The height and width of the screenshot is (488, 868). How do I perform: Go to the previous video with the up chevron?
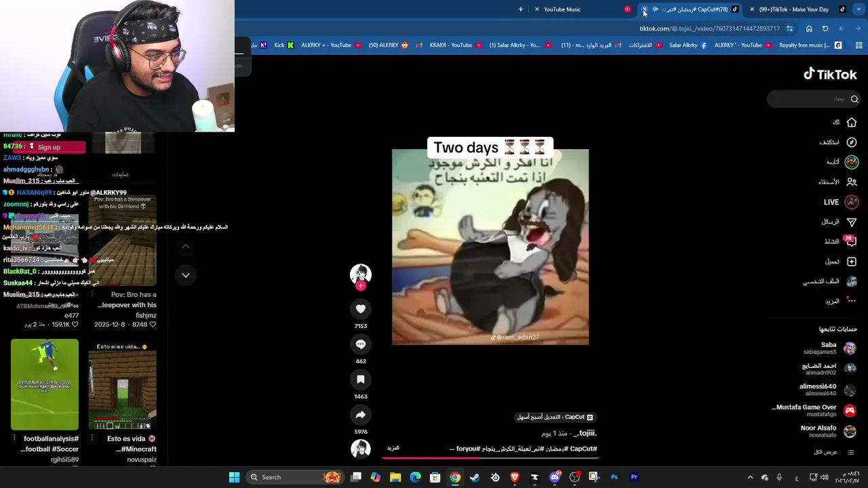pos(185,246)
